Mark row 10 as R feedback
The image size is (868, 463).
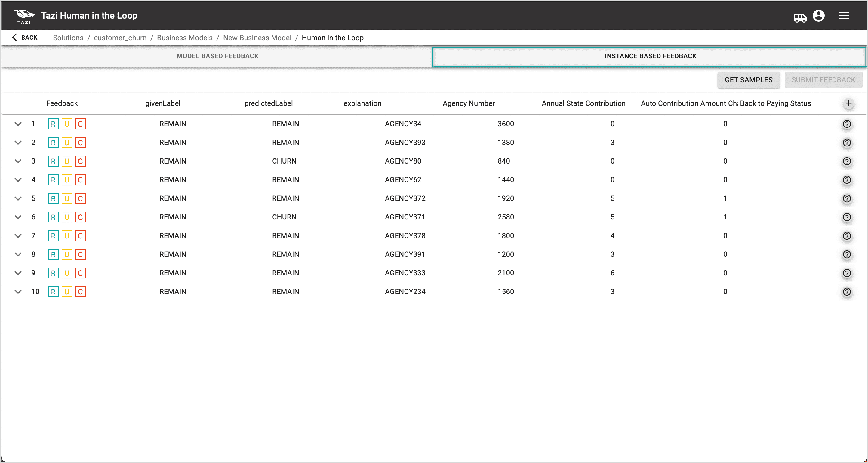tap(53, 292)
